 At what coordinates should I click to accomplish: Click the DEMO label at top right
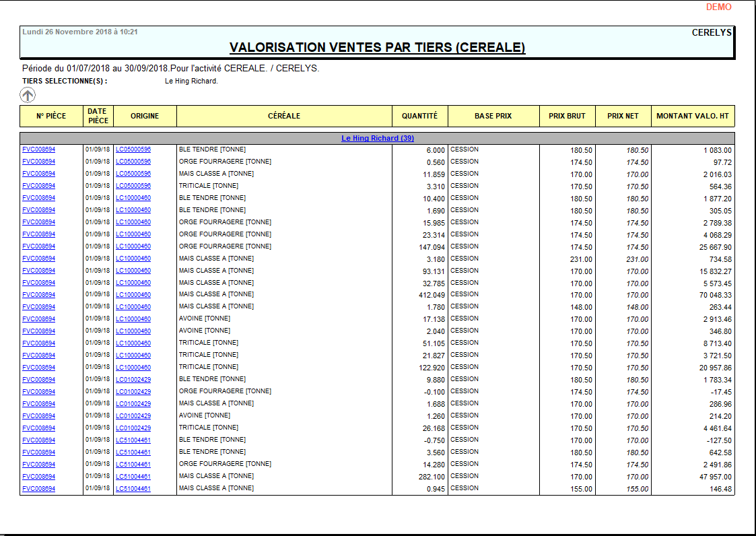pyautogui.click(x=718, y=7)
